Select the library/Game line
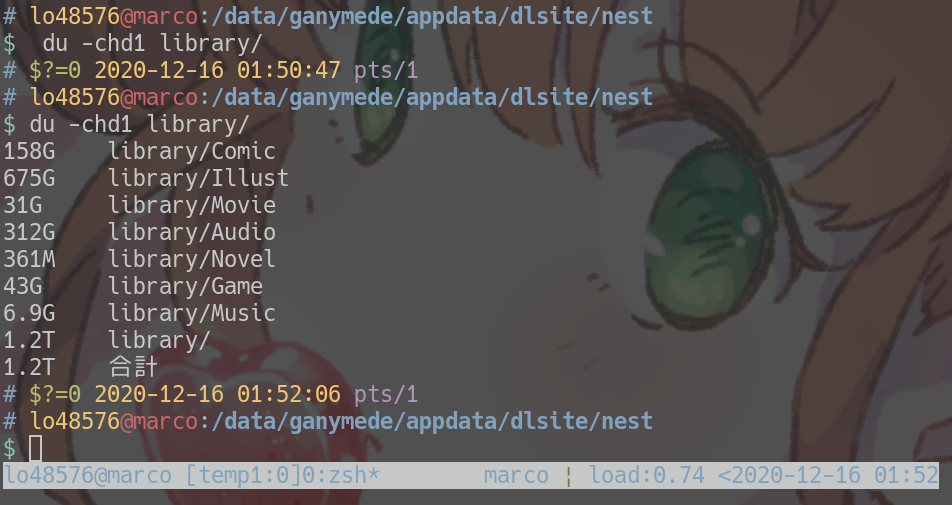 click(133, 286)
